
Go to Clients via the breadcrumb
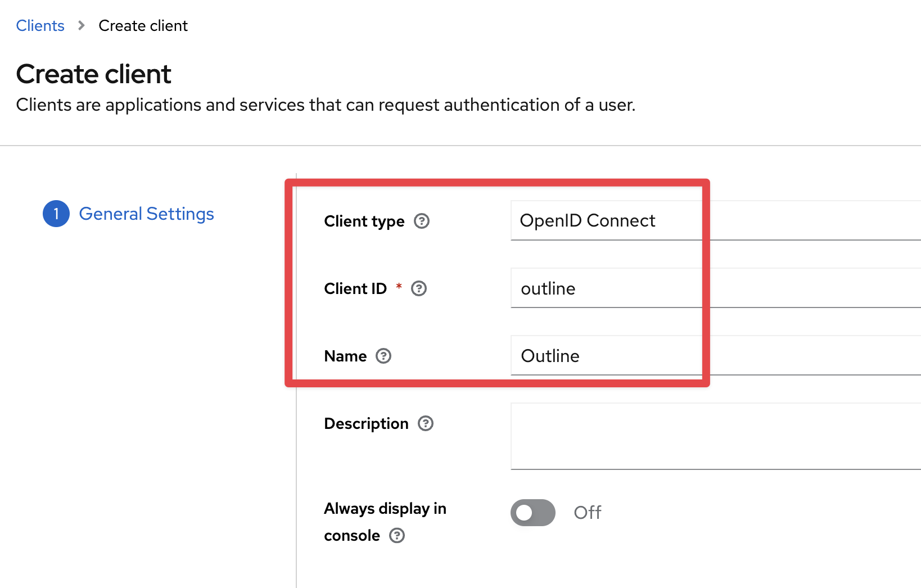coord(40,26)
